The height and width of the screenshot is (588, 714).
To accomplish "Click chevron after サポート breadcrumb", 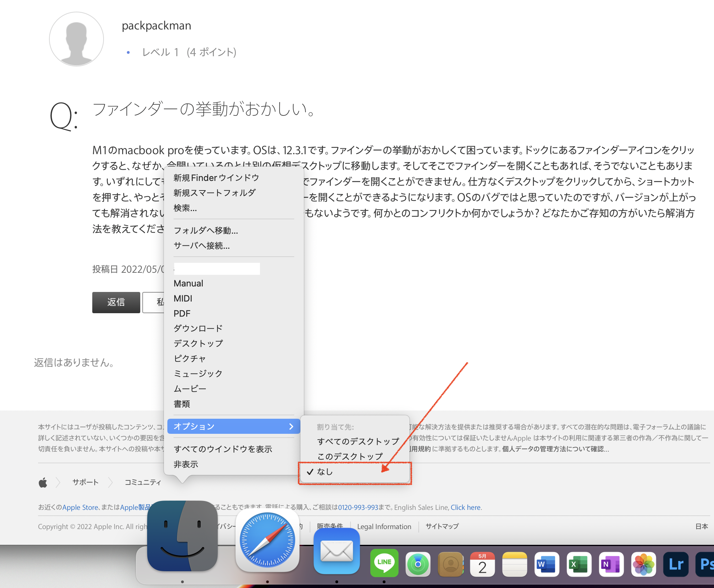I will [x=110, y=482].
